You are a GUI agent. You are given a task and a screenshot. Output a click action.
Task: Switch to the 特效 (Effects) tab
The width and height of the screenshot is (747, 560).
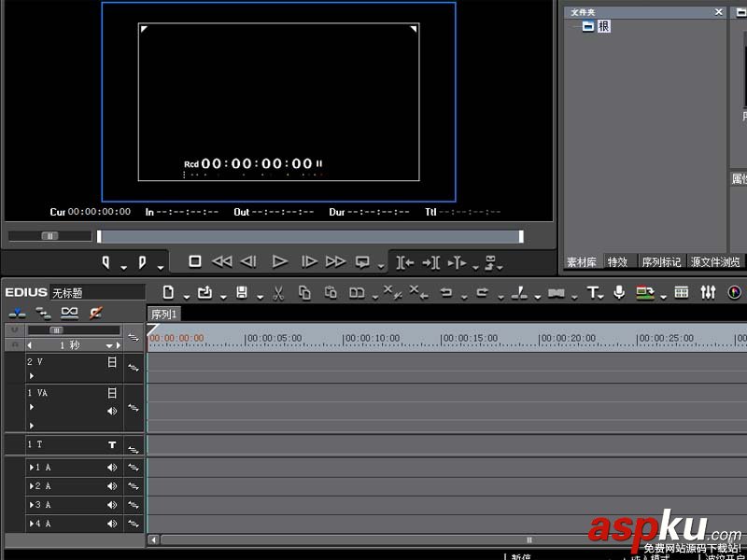tap(618, 261)
